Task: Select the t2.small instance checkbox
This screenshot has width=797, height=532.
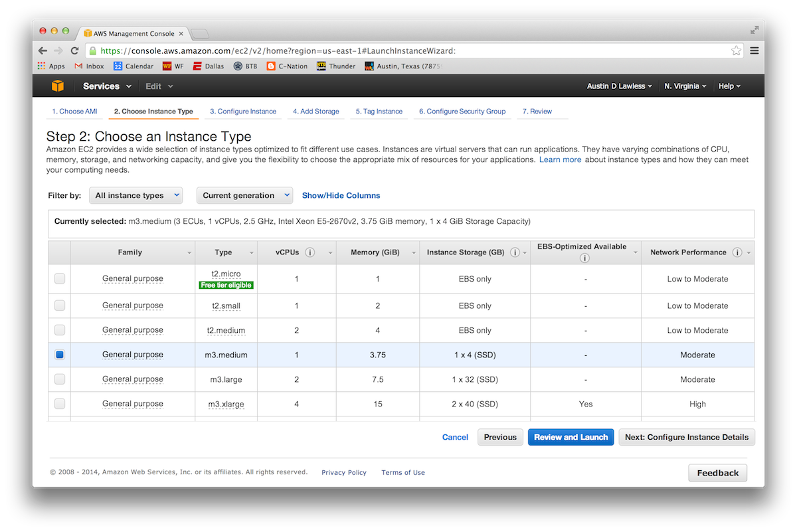Action: coord(60,306)
